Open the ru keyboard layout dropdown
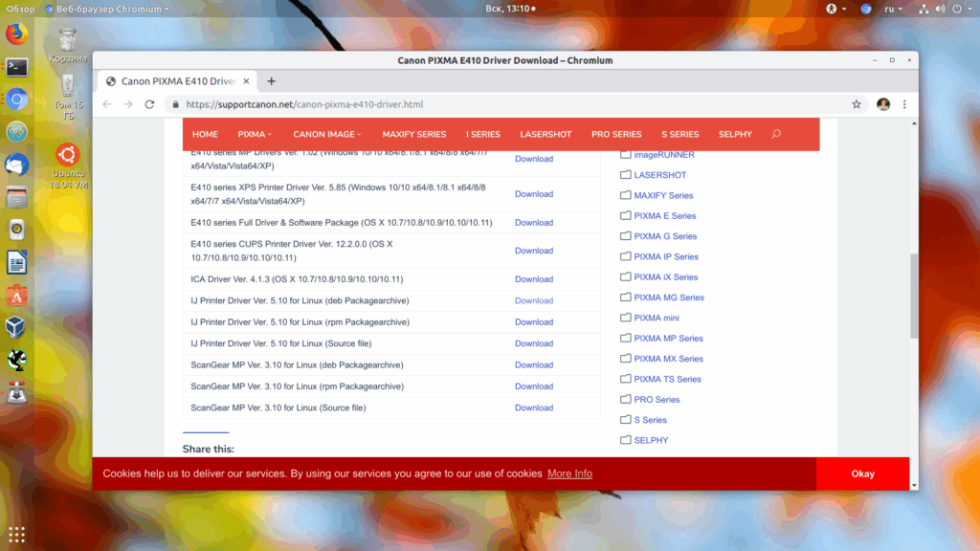This screenshot has height=551, width=980. 893,9
